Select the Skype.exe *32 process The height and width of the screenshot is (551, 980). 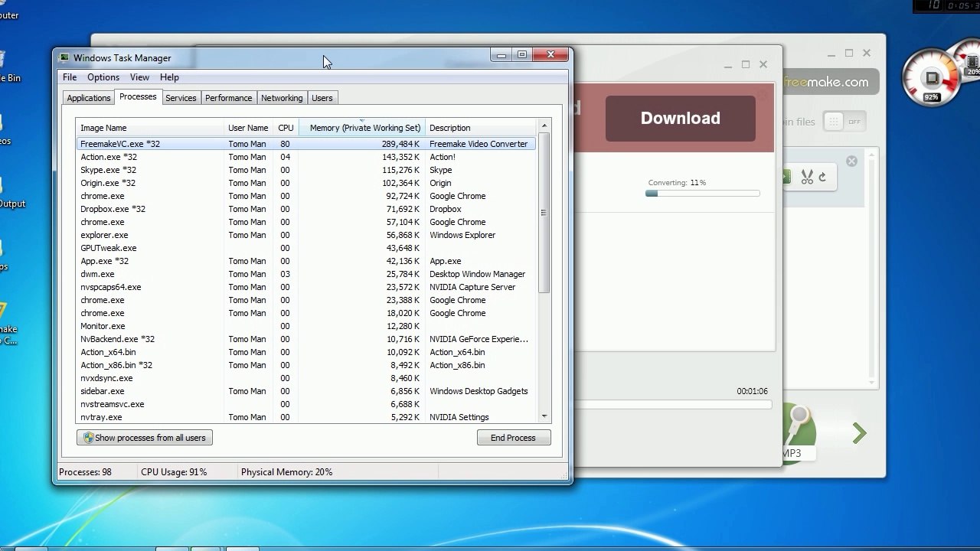pyautogui.click(x=306, y=170)
